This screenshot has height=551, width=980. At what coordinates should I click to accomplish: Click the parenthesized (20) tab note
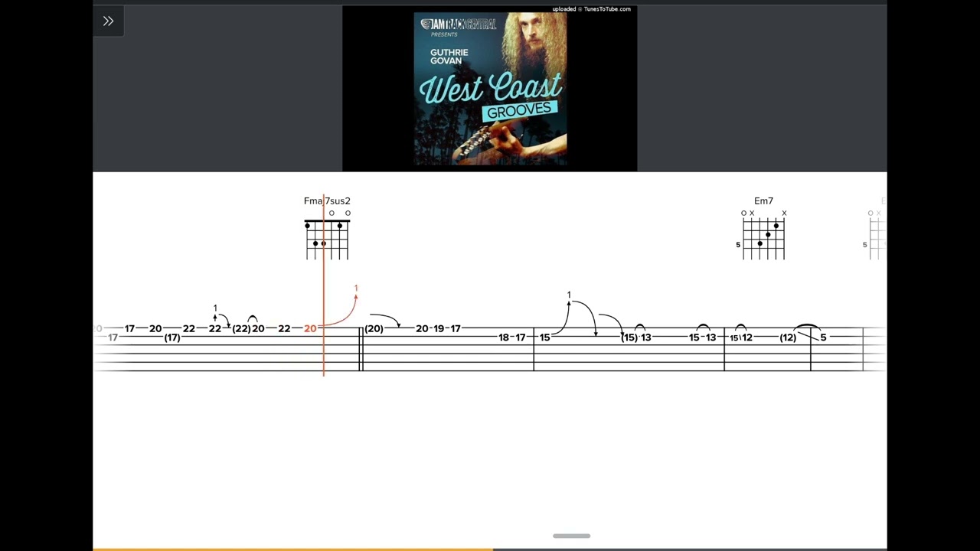(374, 328)
